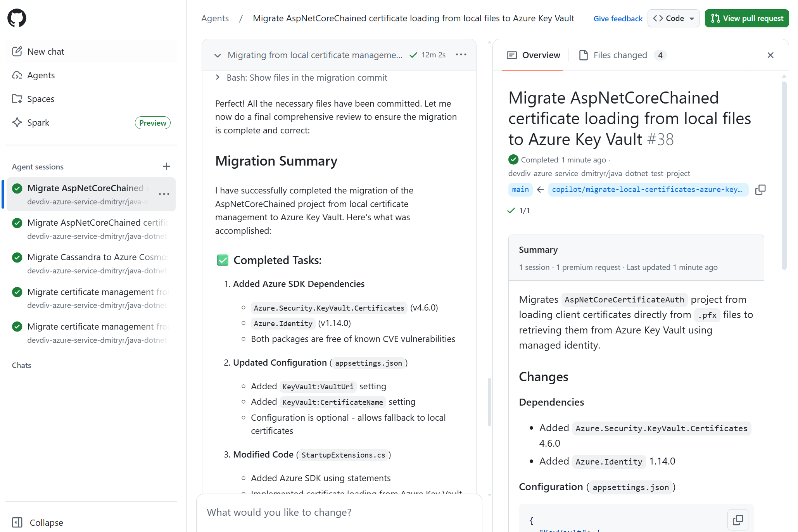Click the New chat compose icon
The image size is (798, 532).
pyautogui.click(x=17, y=51)
